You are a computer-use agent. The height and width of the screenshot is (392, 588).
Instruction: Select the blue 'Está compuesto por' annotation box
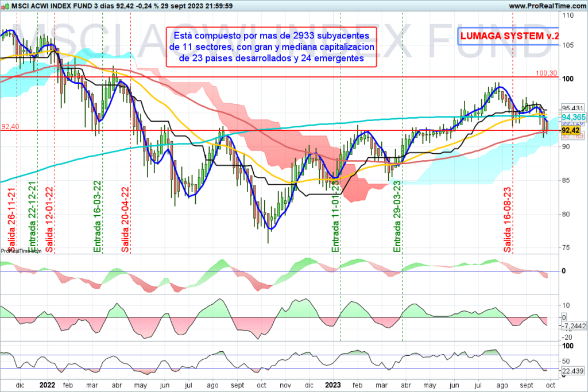pos(272,47)
